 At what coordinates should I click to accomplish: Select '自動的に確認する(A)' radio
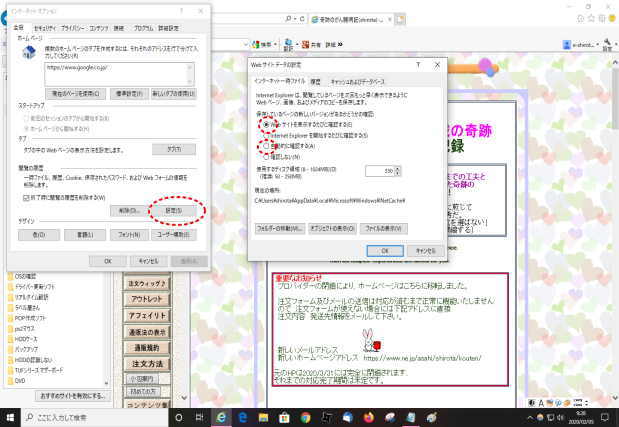(266, 146)
